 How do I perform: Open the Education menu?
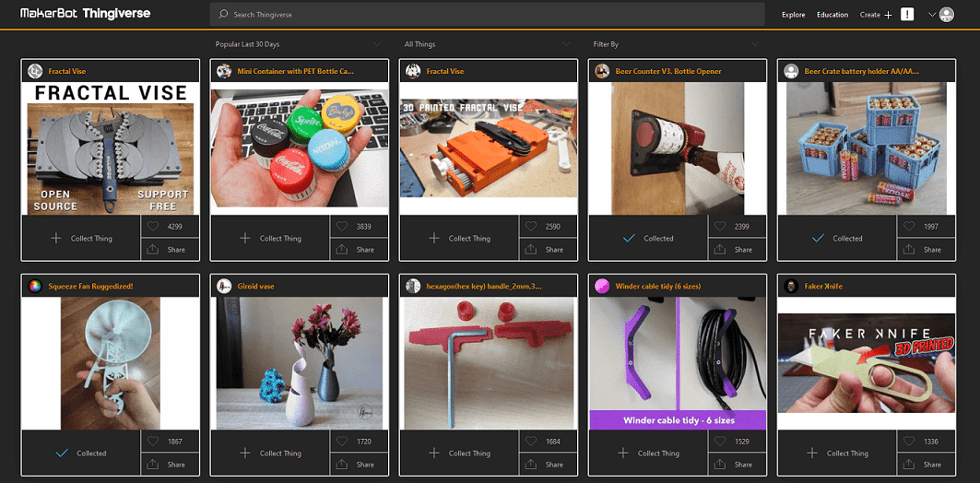832,15
